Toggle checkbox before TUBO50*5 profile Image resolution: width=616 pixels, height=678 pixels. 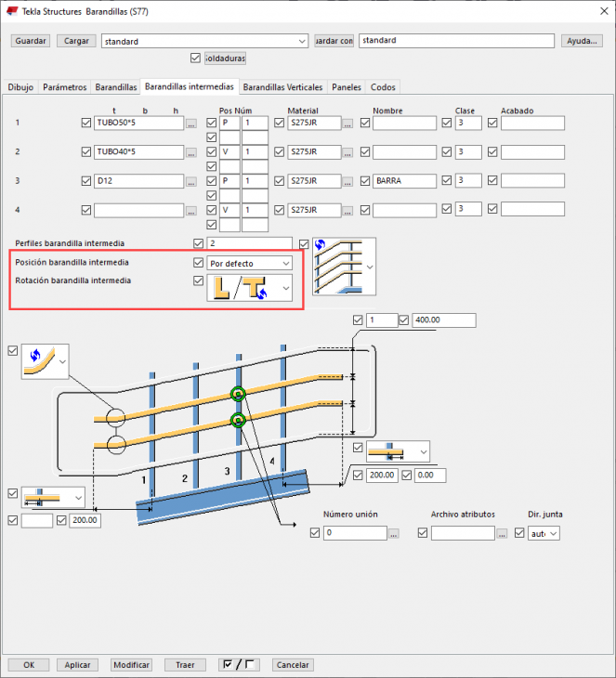pos(86,123)
